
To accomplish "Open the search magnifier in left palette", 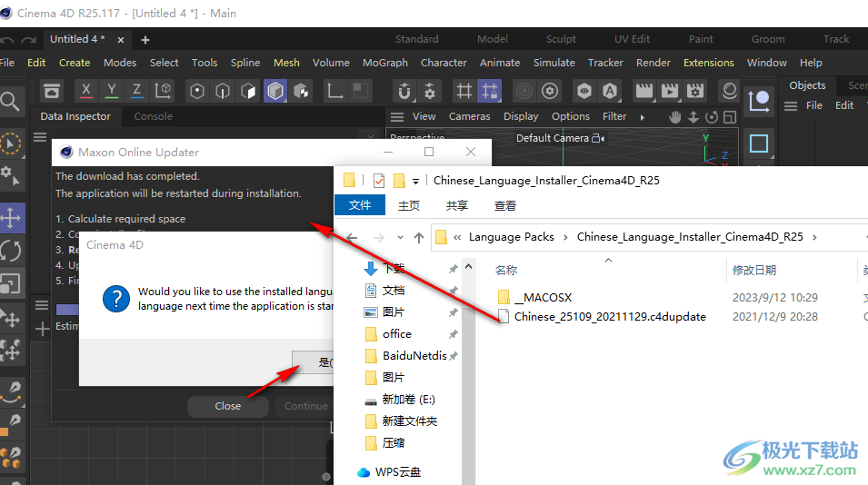I will point(11,101).
